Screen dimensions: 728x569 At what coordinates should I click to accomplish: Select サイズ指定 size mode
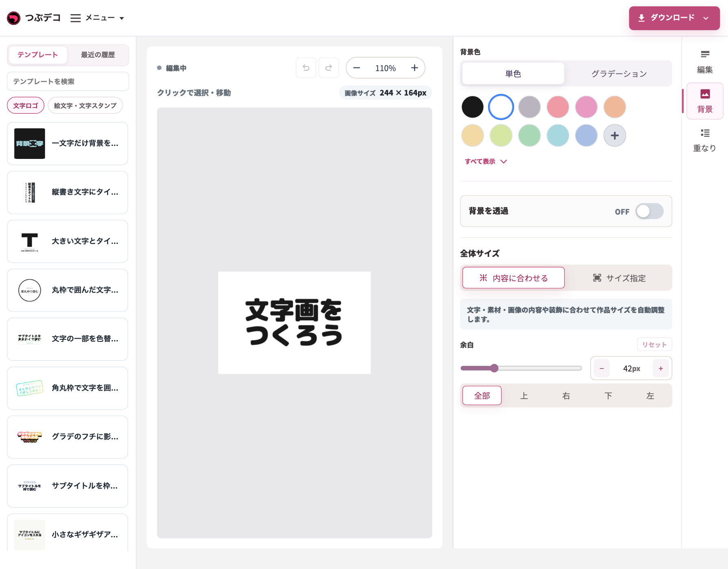(619, 278)
